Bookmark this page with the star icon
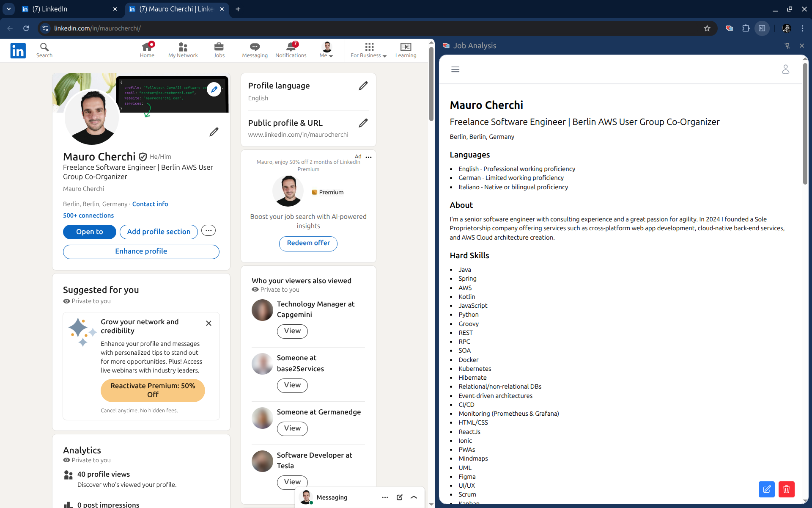This screenshot has height=508, width=812. tap(707, 28)
